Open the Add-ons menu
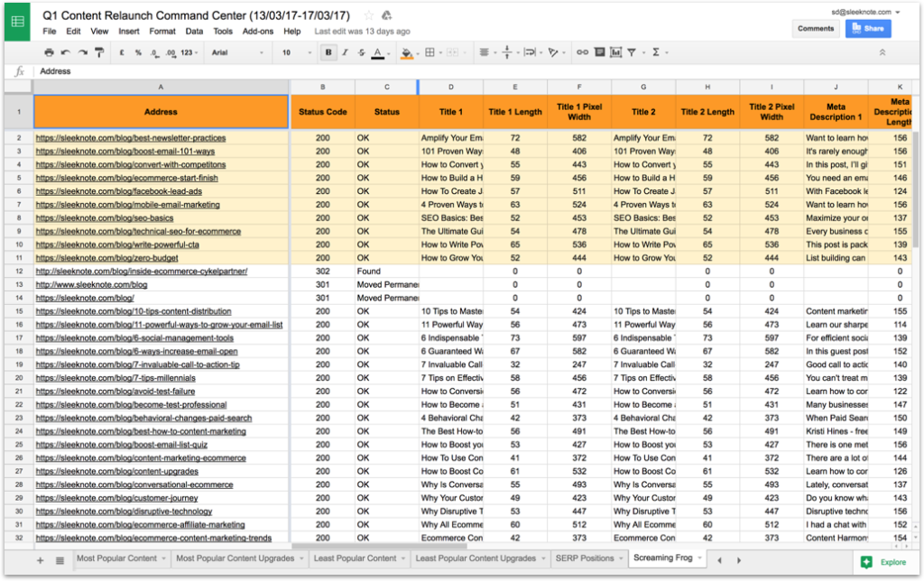Screen dimensions: 924x581 [x=257, y=32]
